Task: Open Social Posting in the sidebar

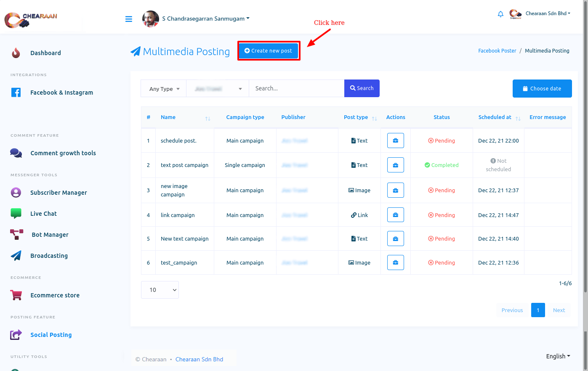Action: point(51,335)
